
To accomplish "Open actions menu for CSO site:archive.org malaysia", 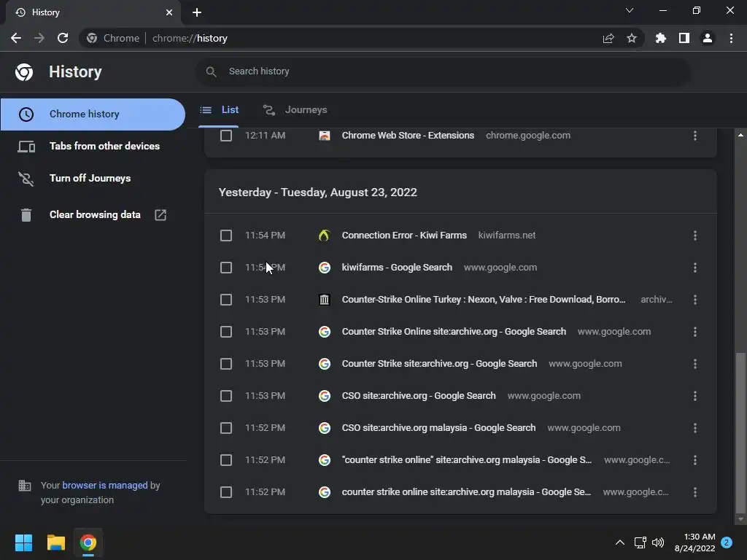I will point(695,428).
